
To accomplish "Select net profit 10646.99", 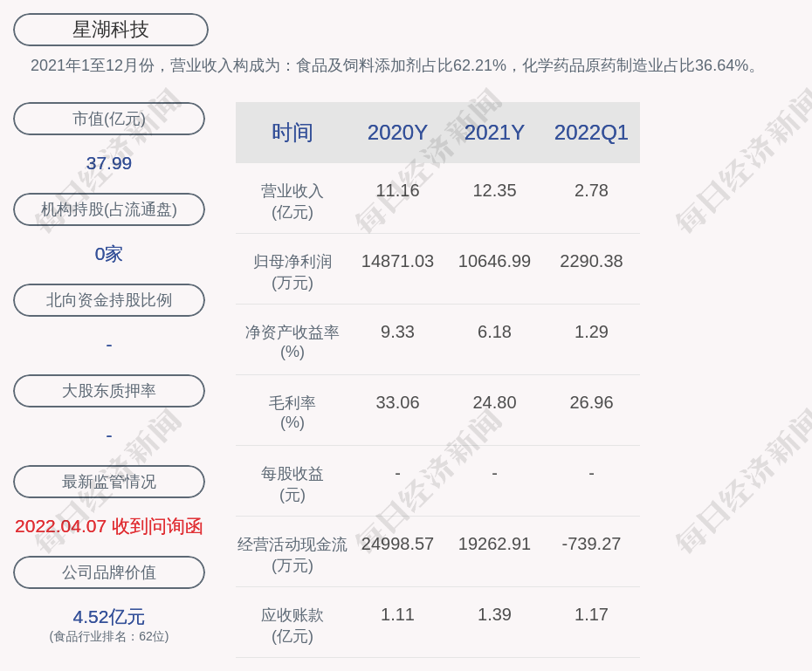I will (494, 261).
